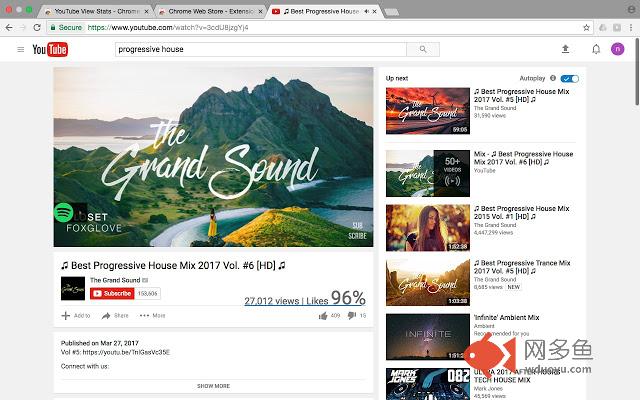
Task: Click the SUBSCRIBE overlay on video
Action: coord(357,231)
